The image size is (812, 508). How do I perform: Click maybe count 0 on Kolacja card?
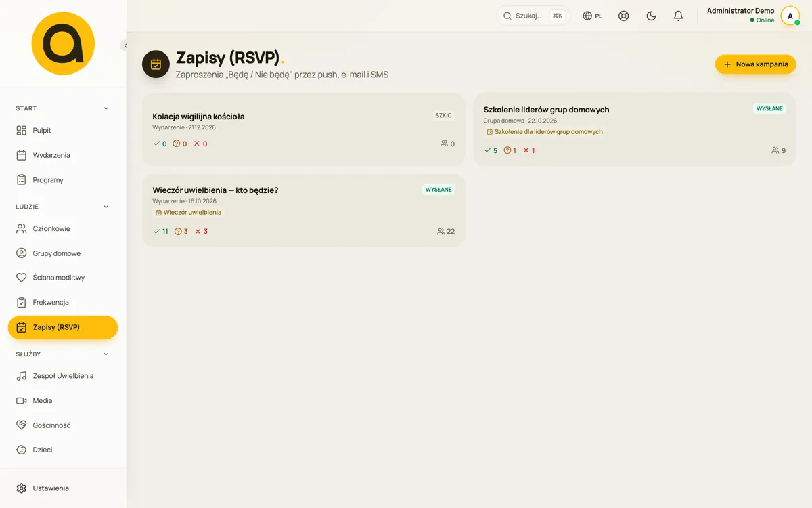[x=180, y=144]
